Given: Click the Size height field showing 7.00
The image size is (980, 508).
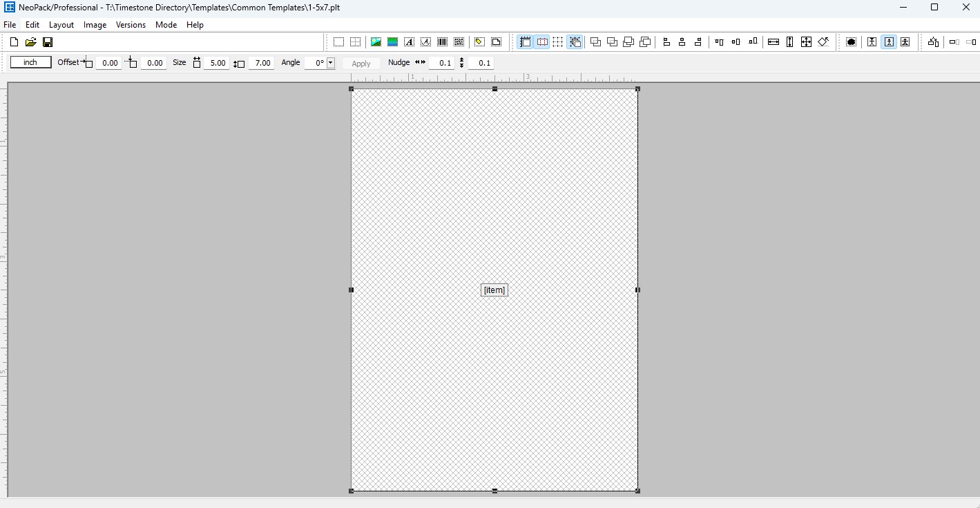Looking at the screenshot, I should tap(262, 63).
